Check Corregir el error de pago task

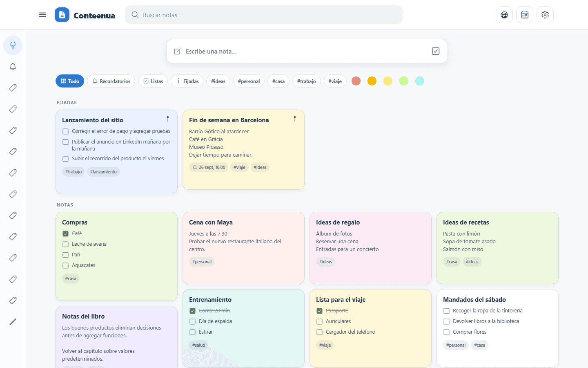coord(65,131)
